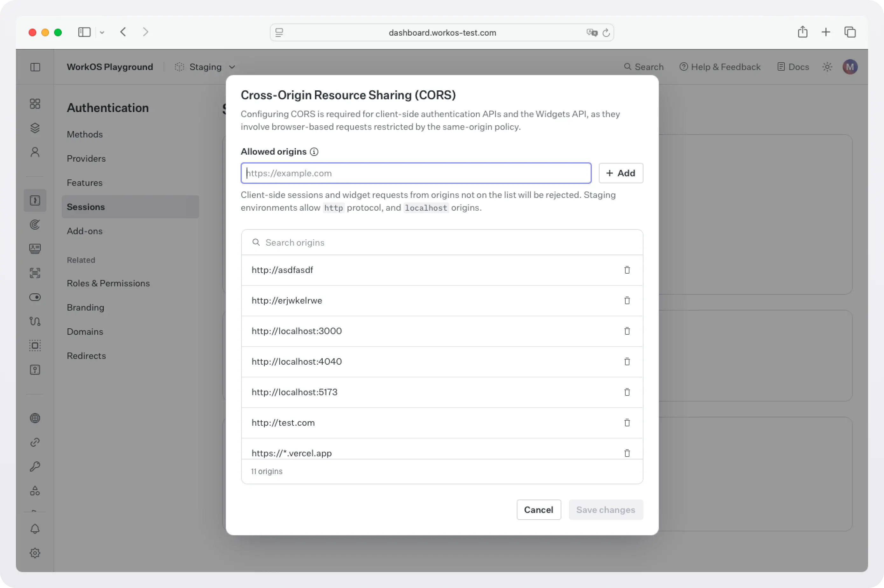Open the notifications bell icon

[x=35, y=529]
